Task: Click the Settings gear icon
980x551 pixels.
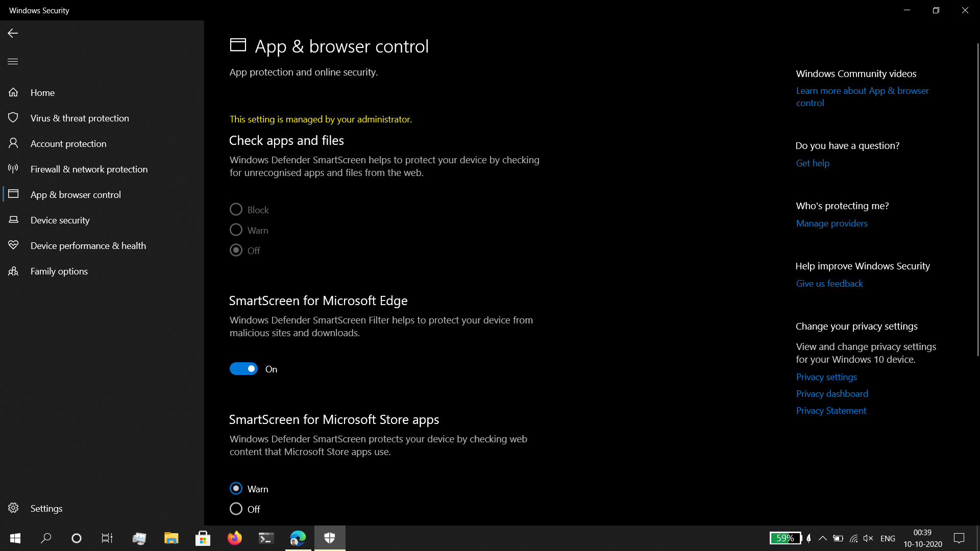Action: click(13, 508)
